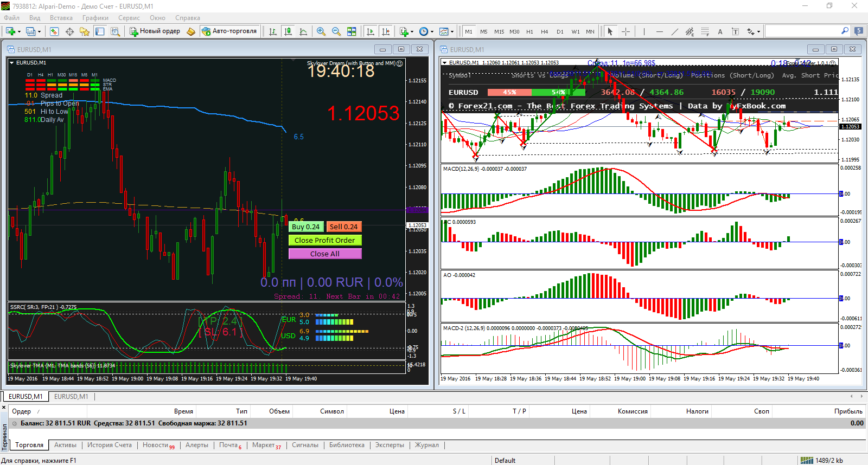Expand the Profiles dropdown arrow

coord(39,32)
